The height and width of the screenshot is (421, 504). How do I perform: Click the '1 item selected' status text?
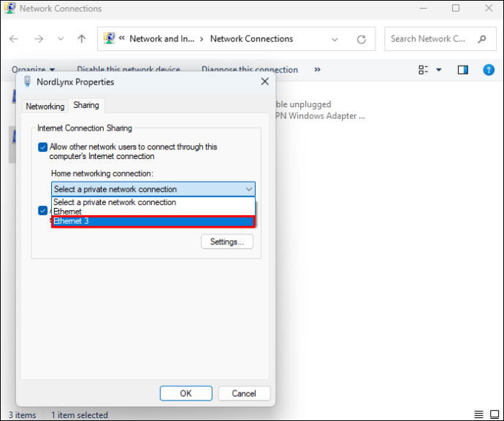(80, 415)
